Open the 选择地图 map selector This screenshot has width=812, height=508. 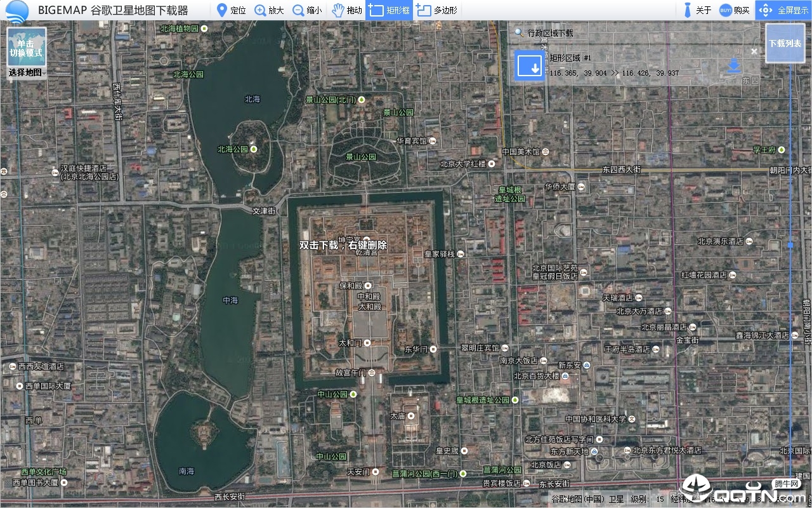click(26, 72)
